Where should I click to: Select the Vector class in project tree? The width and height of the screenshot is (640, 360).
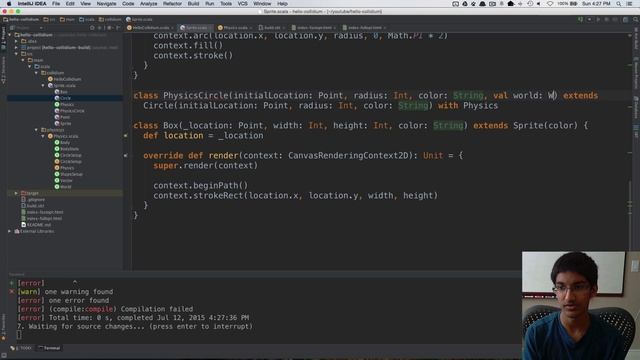coord(63,180)
